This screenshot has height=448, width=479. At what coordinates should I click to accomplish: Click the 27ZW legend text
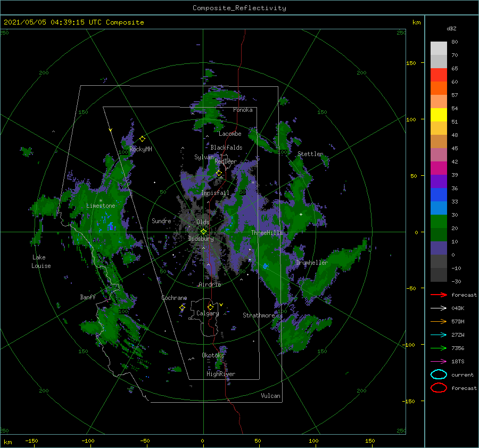pos(458,335)
